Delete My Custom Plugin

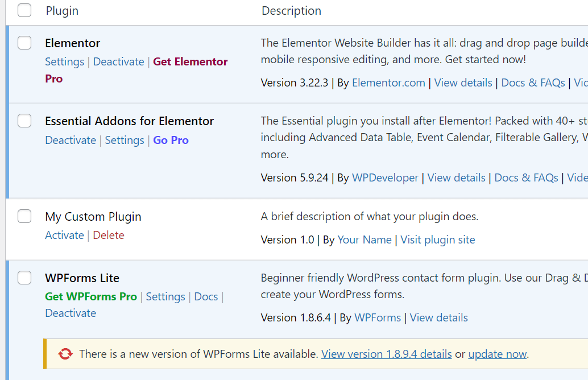(108, 235)
